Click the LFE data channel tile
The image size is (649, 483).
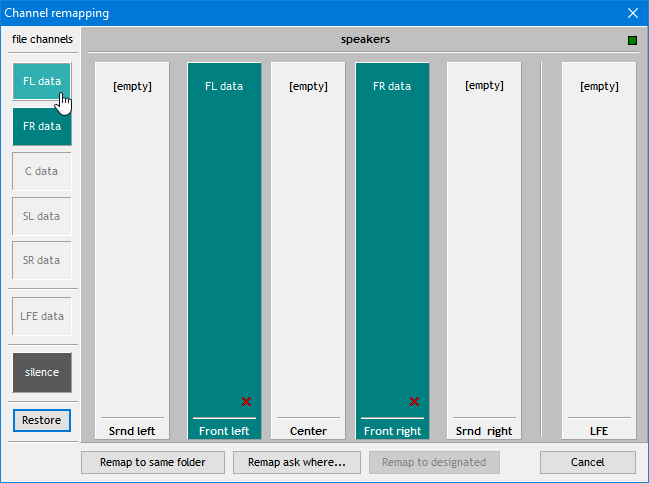click(x=42, y=316)
